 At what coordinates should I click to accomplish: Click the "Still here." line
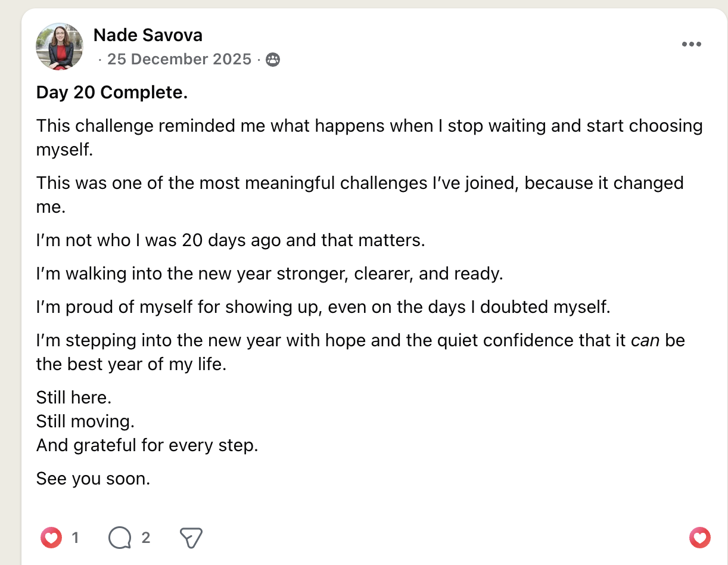[x=74, y=398]
